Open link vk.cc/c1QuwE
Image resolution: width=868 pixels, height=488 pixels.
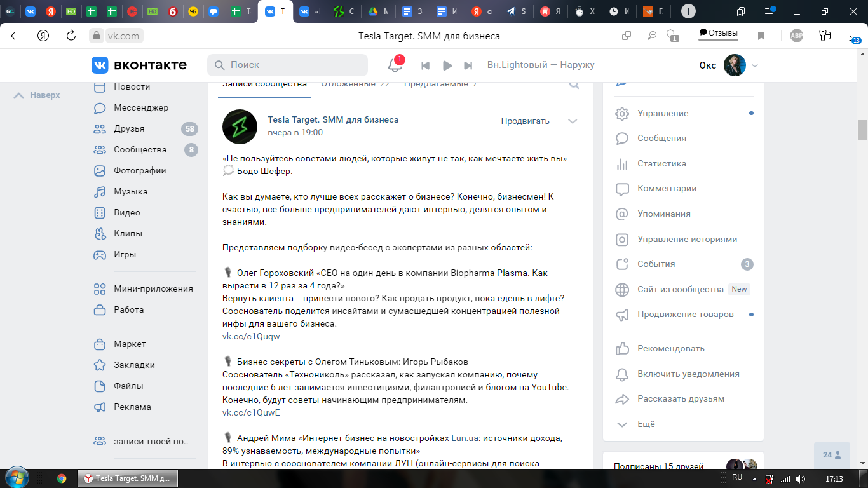[x=251, y=412]
